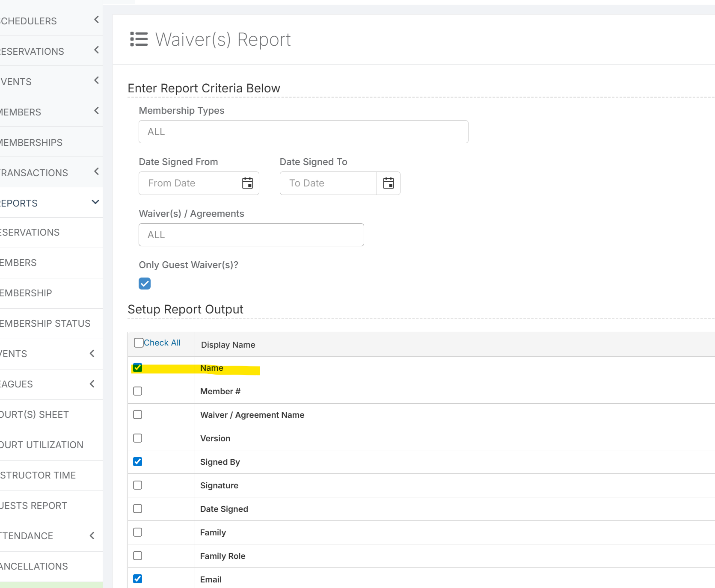
Task: Expand the Attendance reports submenu arrow
Action: click(92, 536)
